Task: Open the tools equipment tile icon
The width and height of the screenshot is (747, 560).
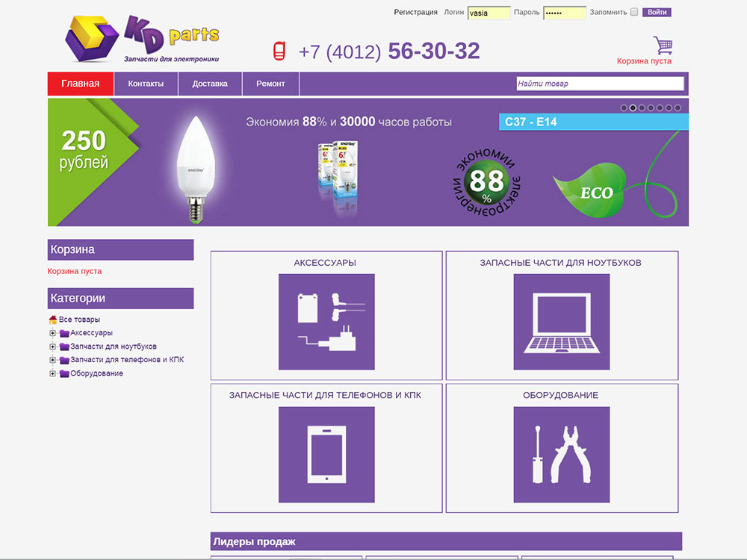Action: (x=561, y=454)
